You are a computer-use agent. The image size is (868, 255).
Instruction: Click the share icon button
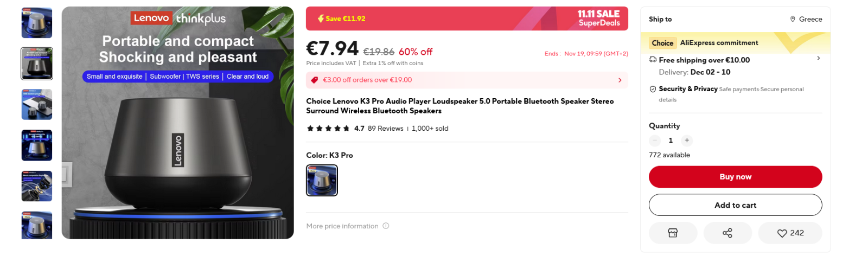[x=727, y=233]
